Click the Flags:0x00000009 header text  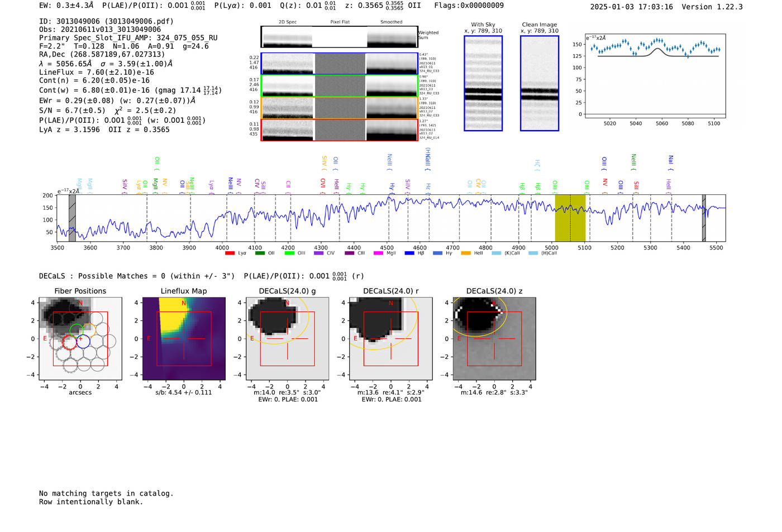tap(469, 6)
